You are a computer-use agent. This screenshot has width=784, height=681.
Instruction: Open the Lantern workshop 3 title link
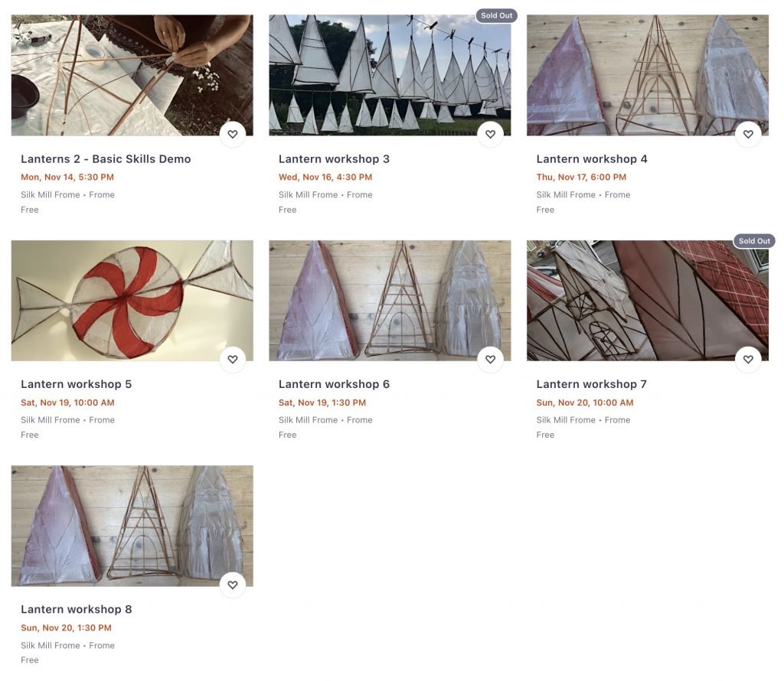tap(334, 159)
